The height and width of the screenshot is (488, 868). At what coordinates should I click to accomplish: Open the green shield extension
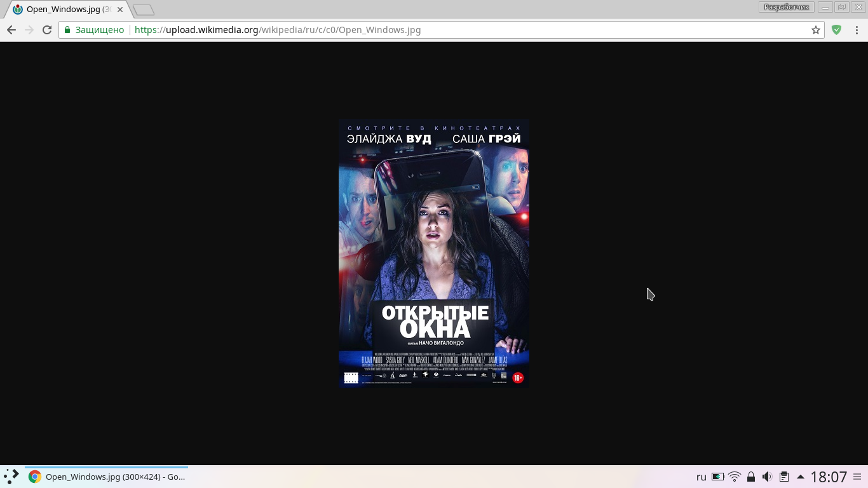pos(837,30)
